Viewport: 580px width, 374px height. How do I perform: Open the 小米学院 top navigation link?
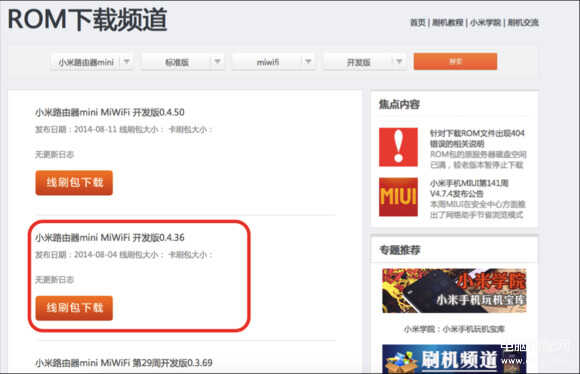coord(485,23)
